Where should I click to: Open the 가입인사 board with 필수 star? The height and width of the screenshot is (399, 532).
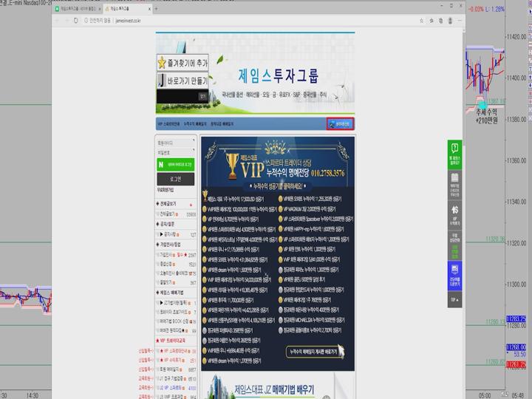176,254
